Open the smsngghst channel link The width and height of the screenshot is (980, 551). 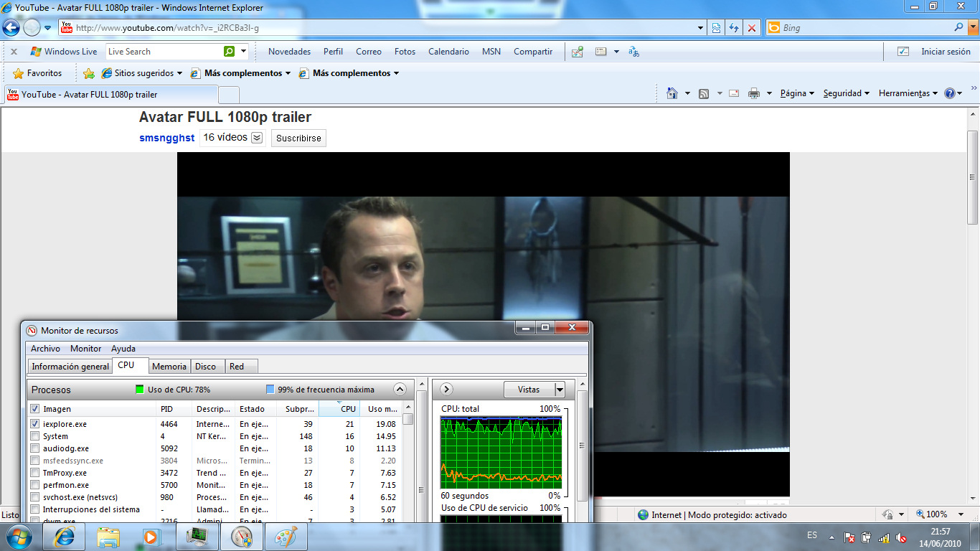(166, 138)
